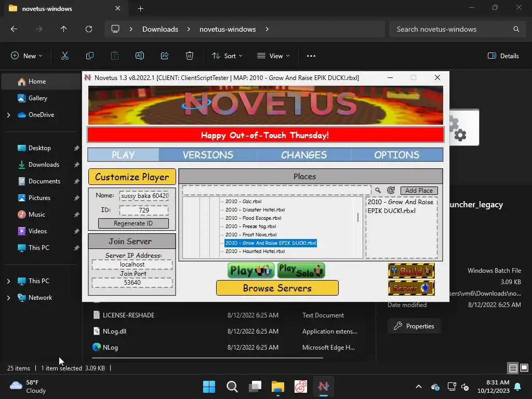This screenshot has width=532, height=399.
Task: Open Customize Player
Action: pyautogui.click(x=132, y=177)
